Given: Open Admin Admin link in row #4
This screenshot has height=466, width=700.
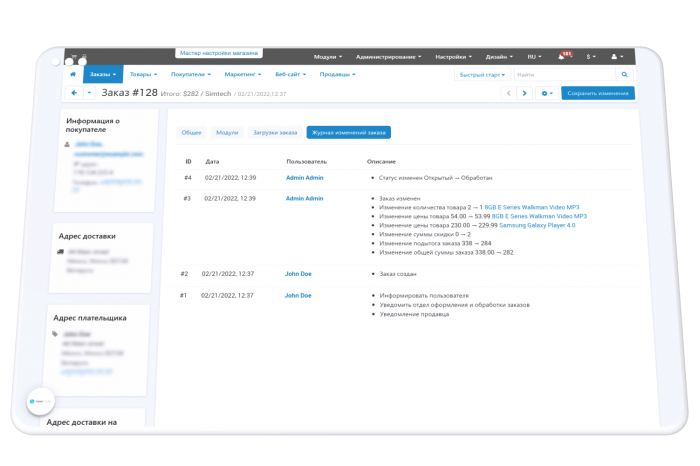Looking at the screenshot, I should tap(304, 178).
